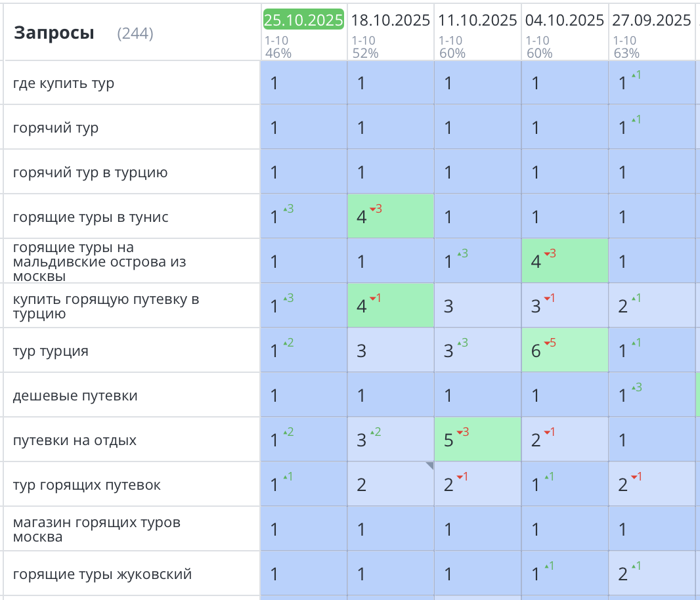This screenshot has width=700, height=600.
Task: Select the query 'горящие туры жуковский'
Action: pyautogui.click(x=102, y=574)
